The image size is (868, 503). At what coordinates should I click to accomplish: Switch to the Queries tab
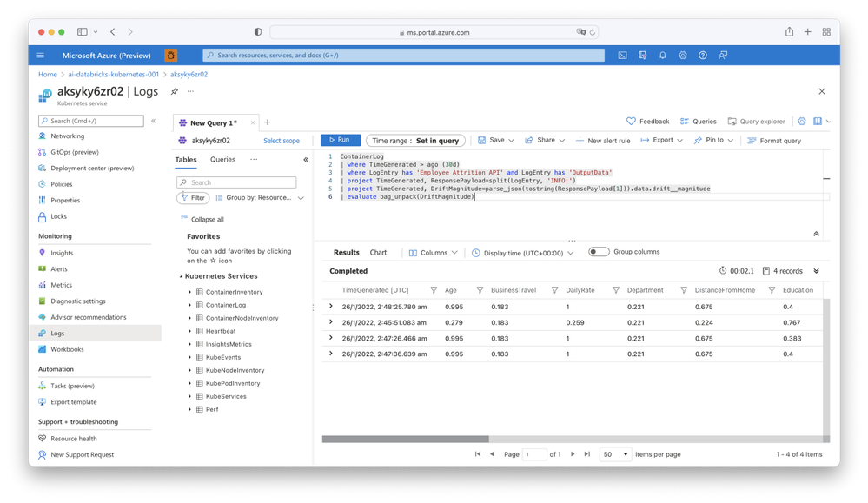(222, 159)
